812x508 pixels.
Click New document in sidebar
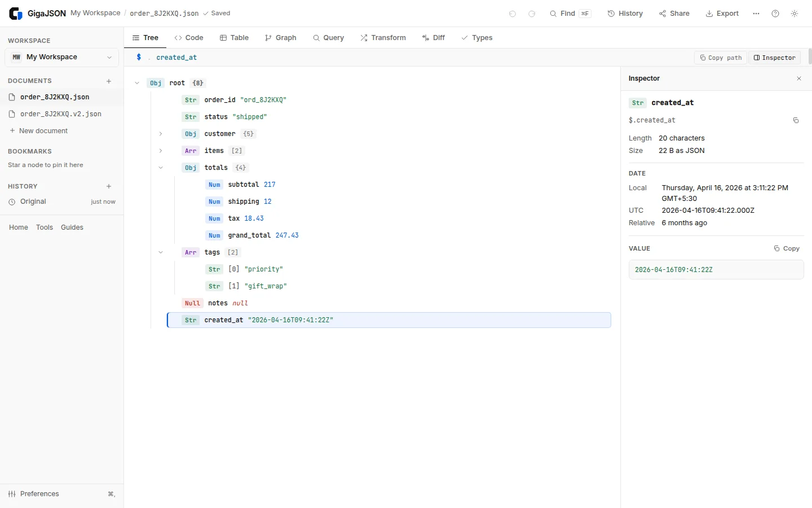38,131
